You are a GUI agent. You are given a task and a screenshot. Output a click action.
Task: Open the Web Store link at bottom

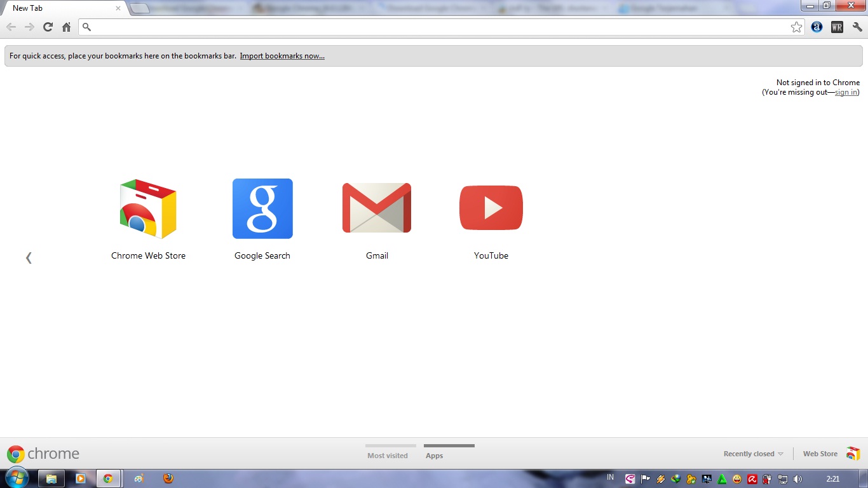coord(820,454)
